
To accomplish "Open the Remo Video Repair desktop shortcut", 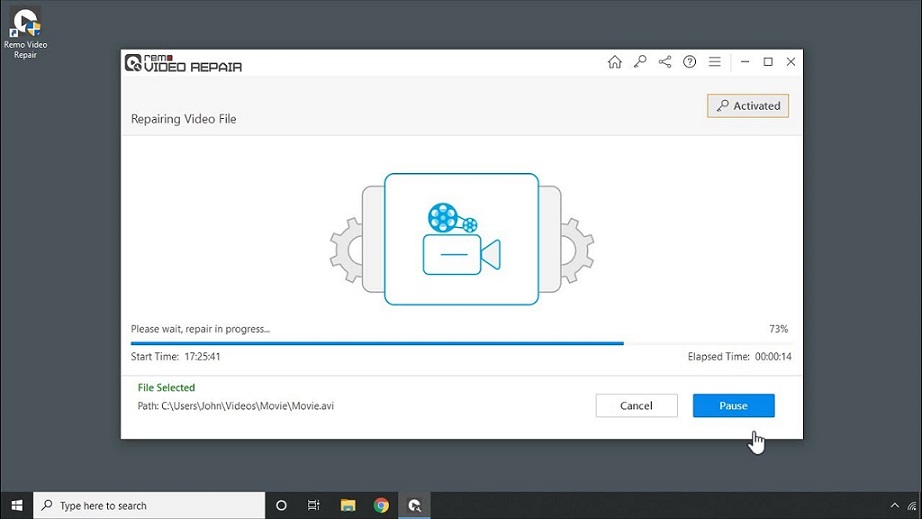I will 25,33.
